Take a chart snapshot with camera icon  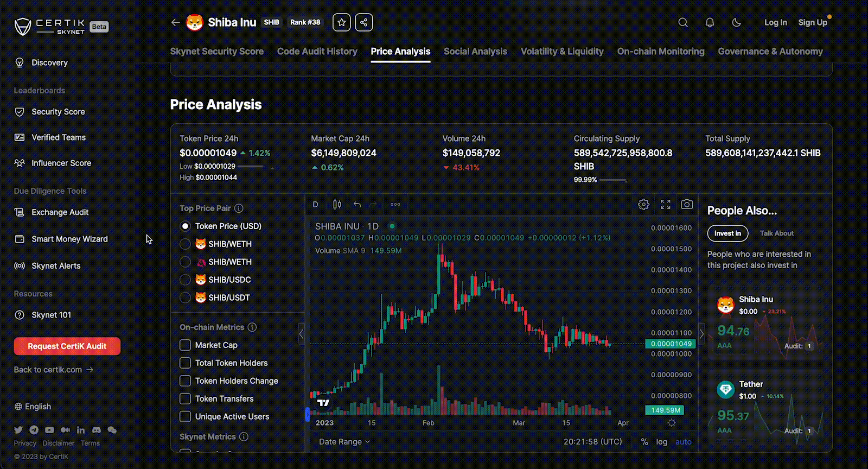(x=687, y=204)
